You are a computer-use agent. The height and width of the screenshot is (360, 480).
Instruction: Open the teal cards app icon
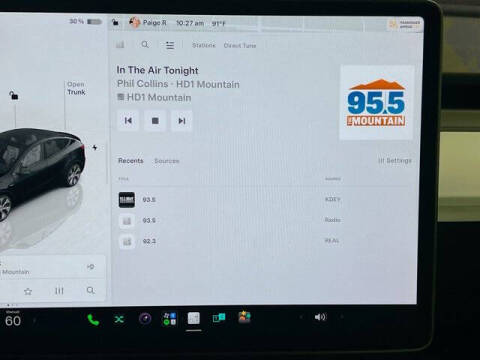pyautogui.click(x=219, y=318)
